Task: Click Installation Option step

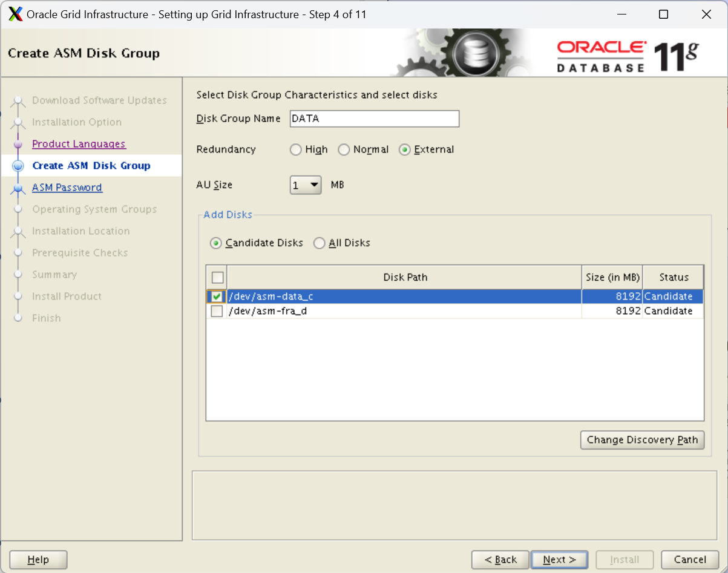Action: (77, 122)
